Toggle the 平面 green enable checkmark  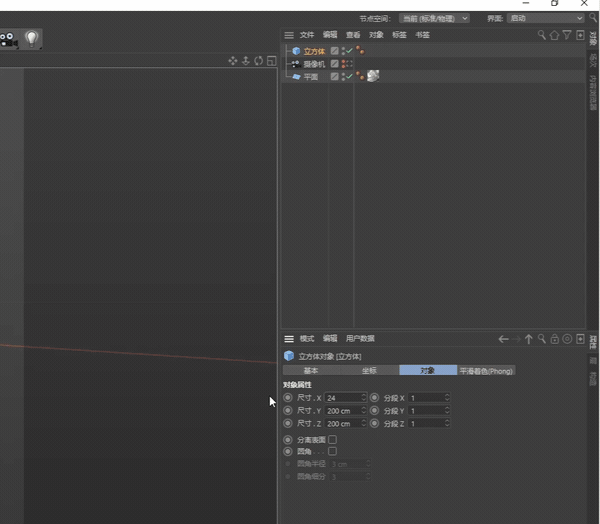pyautogui.click(x=349, y=76)
